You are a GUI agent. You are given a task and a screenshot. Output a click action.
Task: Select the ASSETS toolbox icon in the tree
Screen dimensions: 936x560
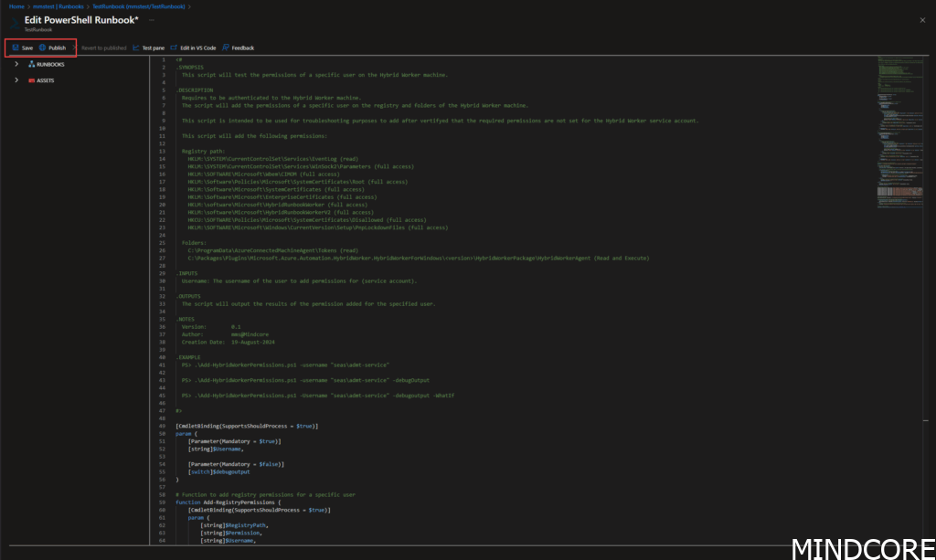(x=32, y=80)
